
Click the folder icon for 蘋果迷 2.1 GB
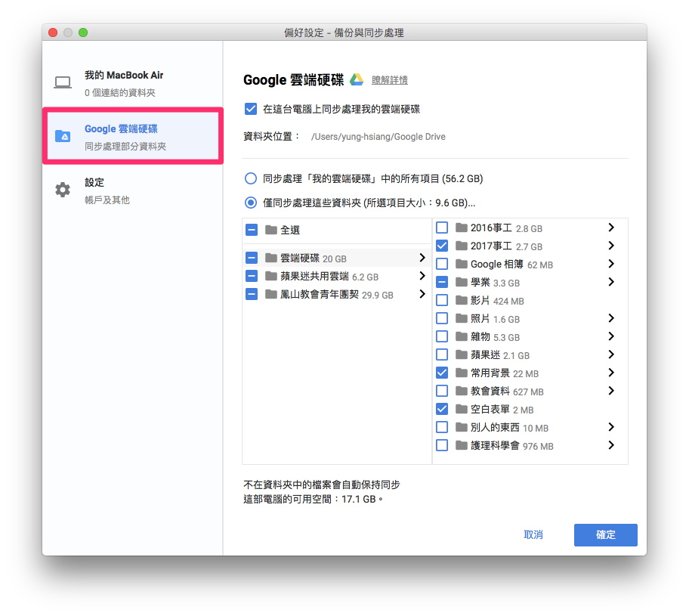click(x=462, y=354)
